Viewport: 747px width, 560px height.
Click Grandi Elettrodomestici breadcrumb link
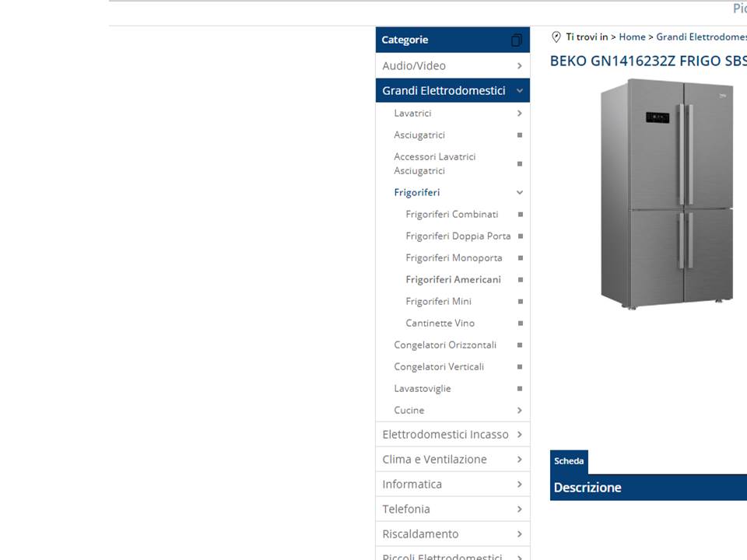click(x=701, y=37)
